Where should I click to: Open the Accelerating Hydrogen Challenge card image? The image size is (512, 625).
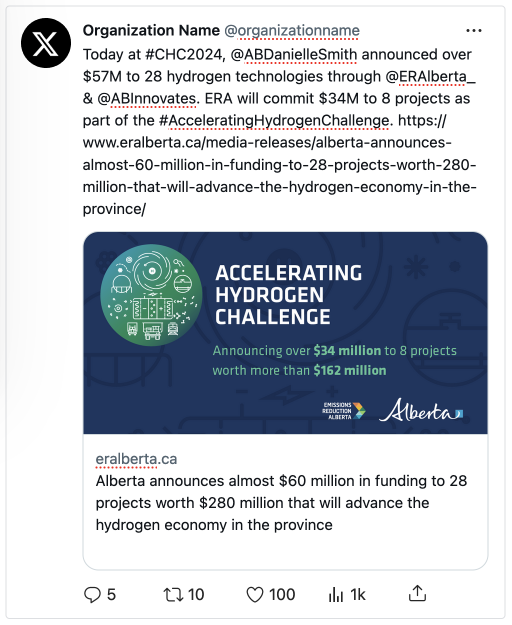pos(285,333)
